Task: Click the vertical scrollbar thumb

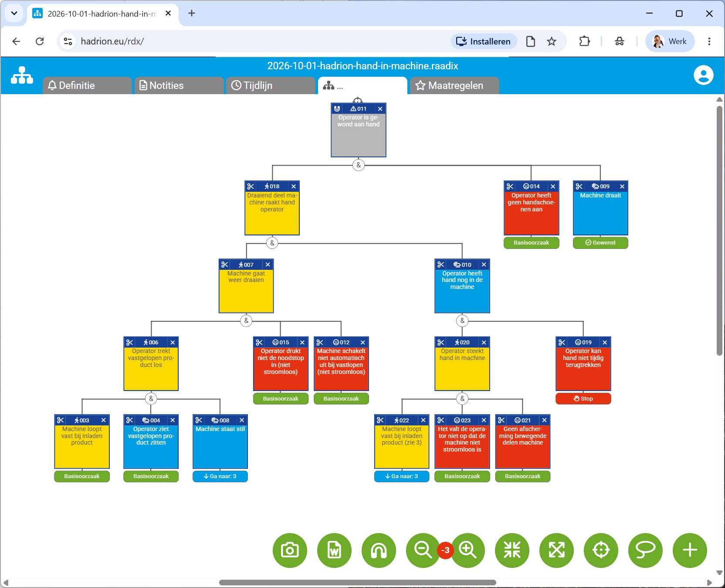Action: pos(719,231)
